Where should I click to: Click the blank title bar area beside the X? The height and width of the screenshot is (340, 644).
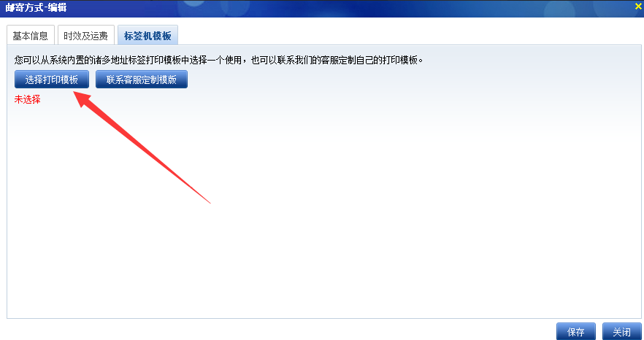click(x=349, y=8)
